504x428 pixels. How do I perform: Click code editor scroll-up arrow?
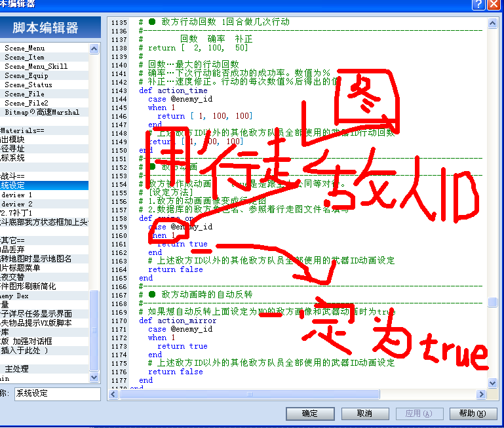[x=492, y=23]
